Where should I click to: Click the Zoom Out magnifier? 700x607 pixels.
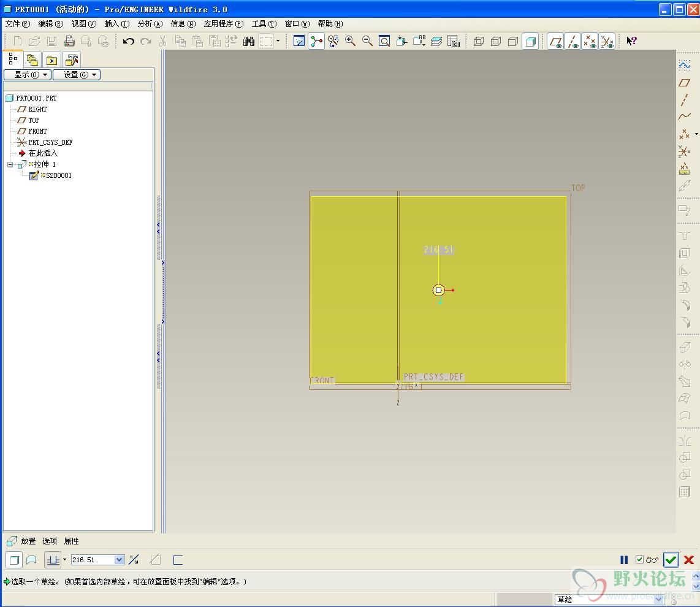[367, 42]
